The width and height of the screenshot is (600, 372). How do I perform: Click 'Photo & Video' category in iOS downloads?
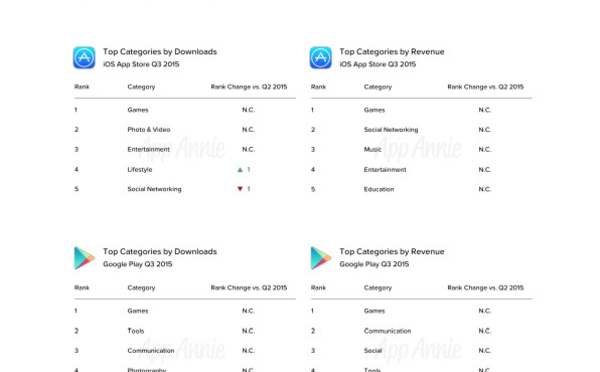[x=149, y=130]
